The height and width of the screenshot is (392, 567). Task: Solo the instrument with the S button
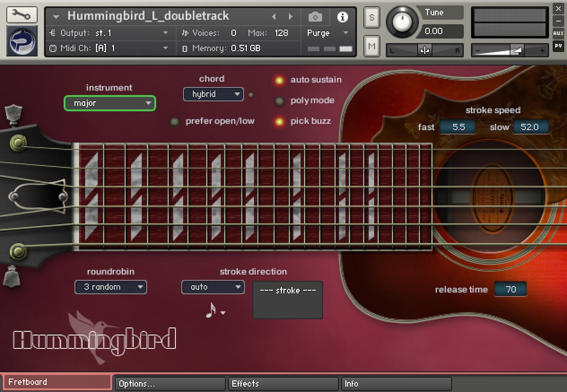(x=371, y=18)
